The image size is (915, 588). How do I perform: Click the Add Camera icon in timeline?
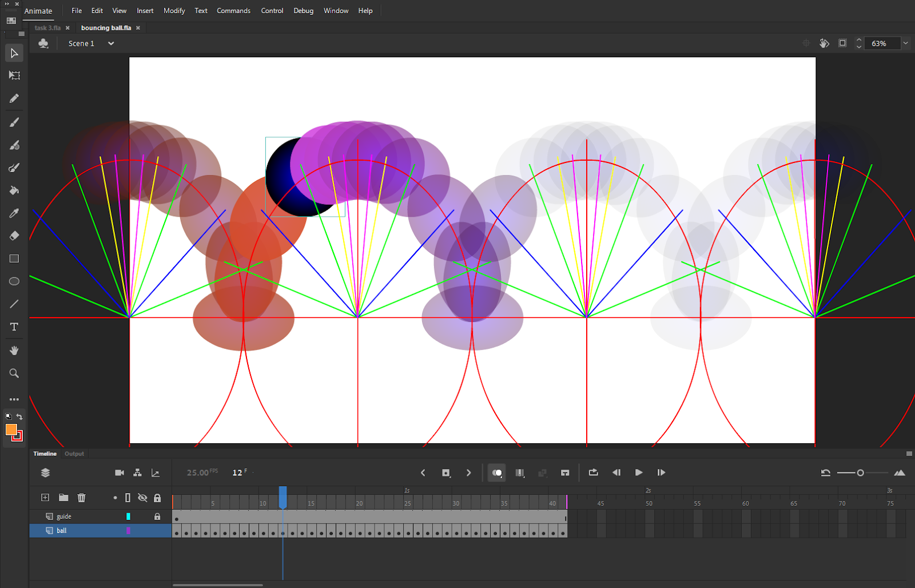[120, 472]
